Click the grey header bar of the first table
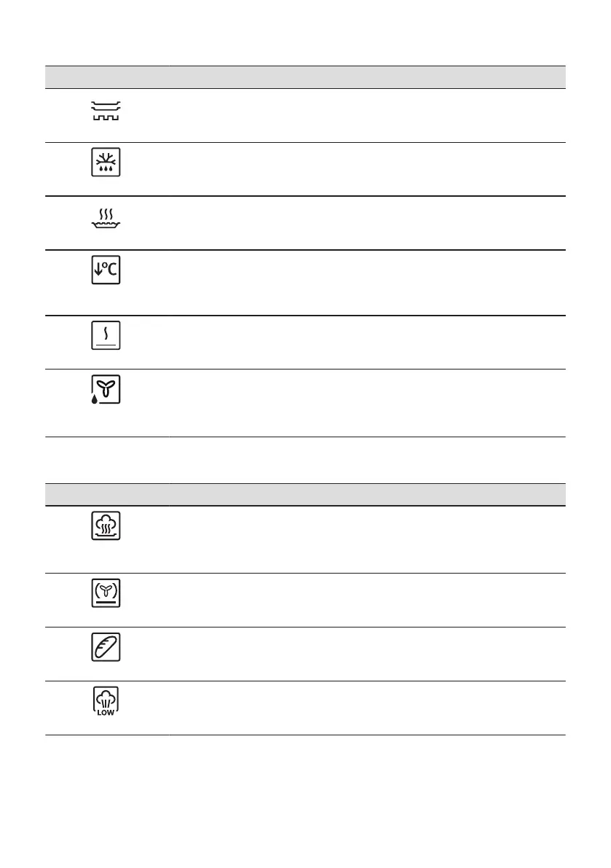This screenshot has height=868, width=611. (x=305, y=77)
